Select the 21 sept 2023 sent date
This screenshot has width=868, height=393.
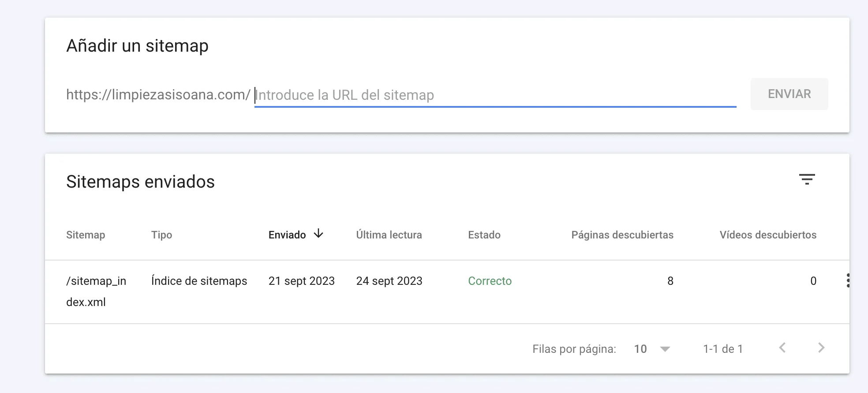(302, 281)
